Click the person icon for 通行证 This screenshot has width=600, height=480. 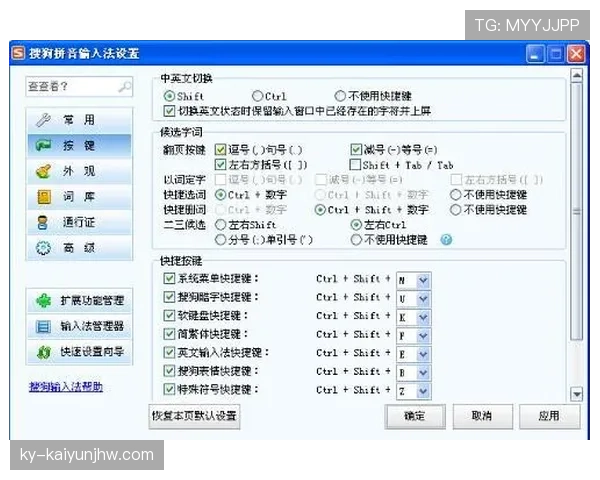[43, 222]
